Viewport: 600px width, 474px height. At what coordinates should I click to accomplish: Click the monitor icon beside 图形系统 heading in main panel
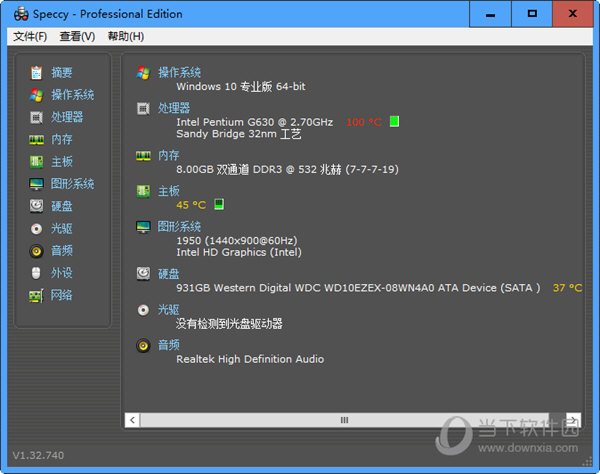pyautogui.click(x=143, y=226)
